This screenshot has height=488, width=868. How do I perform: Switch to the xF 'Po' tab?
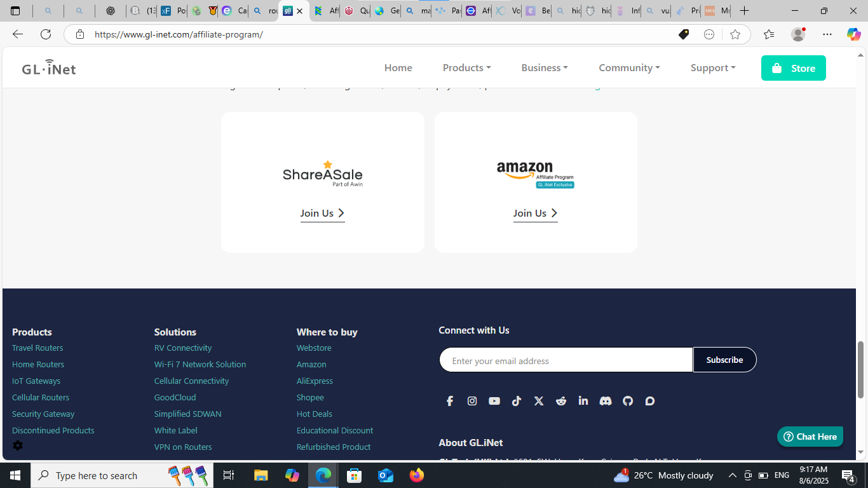pyautogui.click(x=173, y=11)
